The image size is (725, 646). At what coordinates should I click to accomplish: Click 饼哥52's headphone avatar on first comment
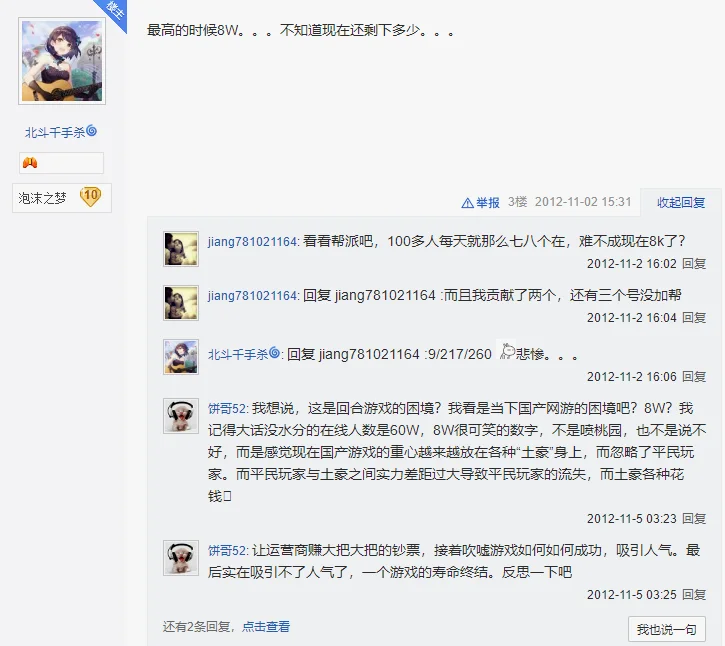[x=181, y=416]
